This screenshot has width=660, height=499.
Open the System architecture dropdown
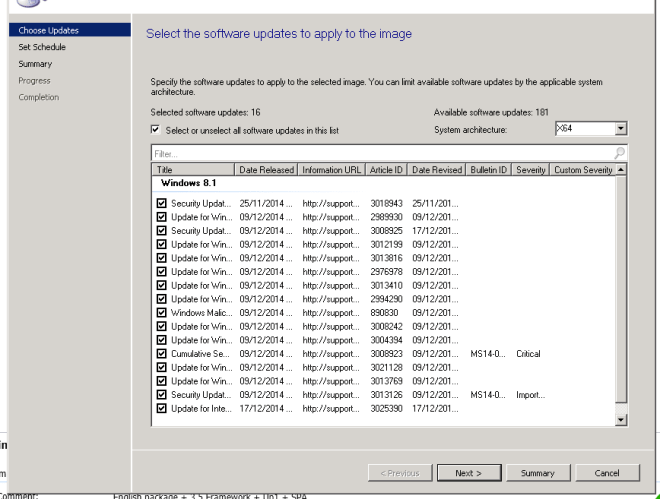click(x=620, y=129)
